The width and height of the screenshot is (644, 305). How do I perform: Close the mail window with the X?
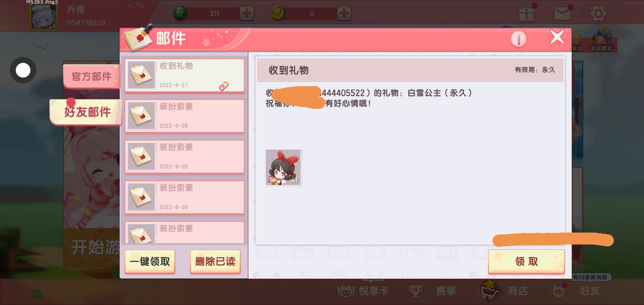(557, 37)
